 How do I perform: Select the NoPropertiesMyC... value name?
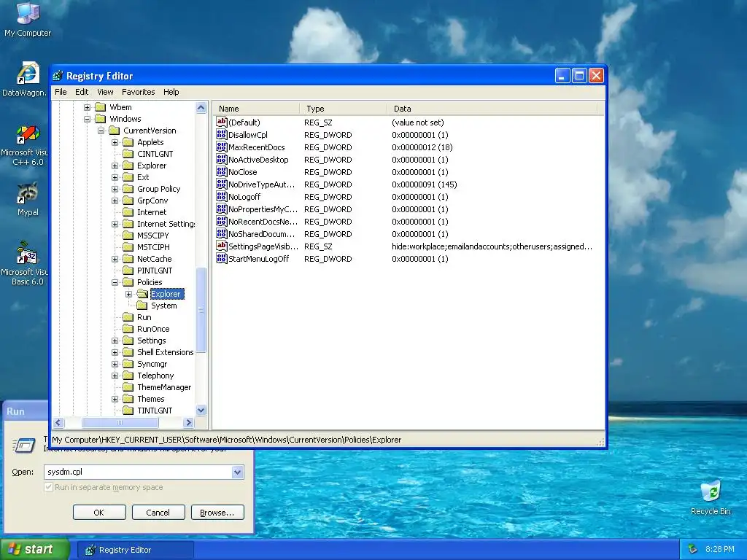263,209
